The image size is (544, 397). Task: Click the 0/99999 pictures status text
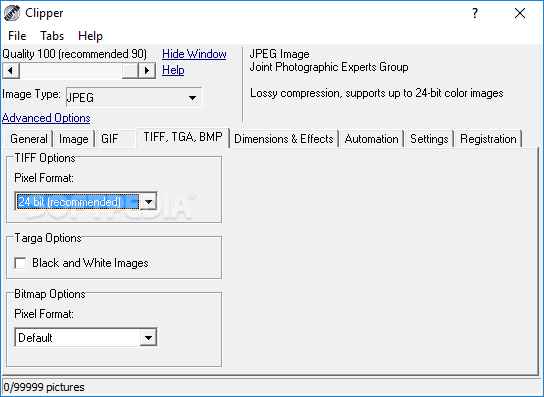pyautogui.click(x=44, y=387)
